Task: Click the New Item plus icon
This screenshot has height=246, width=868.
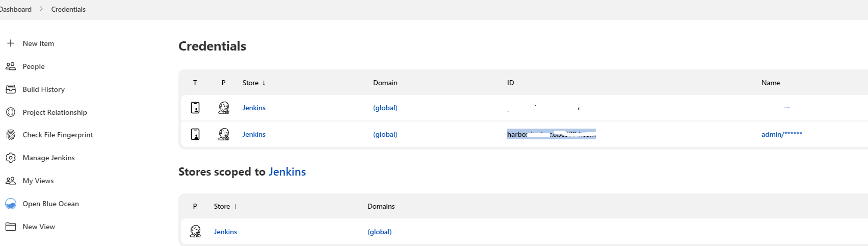Action: [x=11, y=43]
